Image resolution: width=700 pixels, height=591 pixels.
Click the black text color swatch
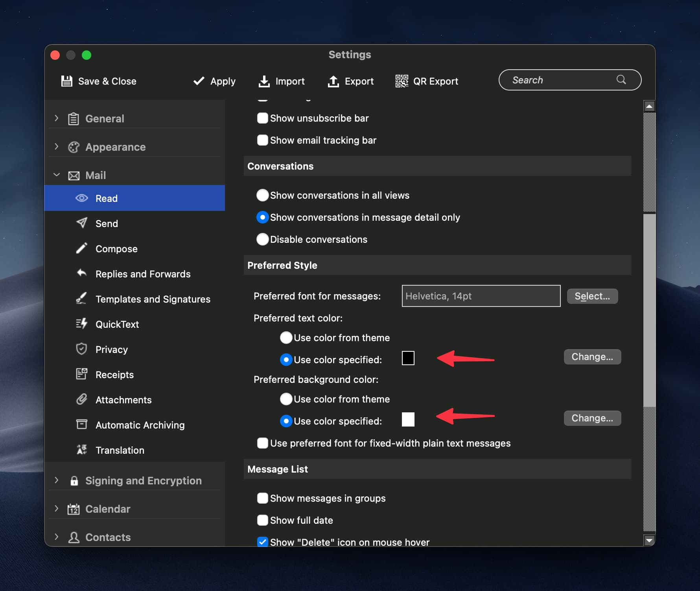coord(408,358)
